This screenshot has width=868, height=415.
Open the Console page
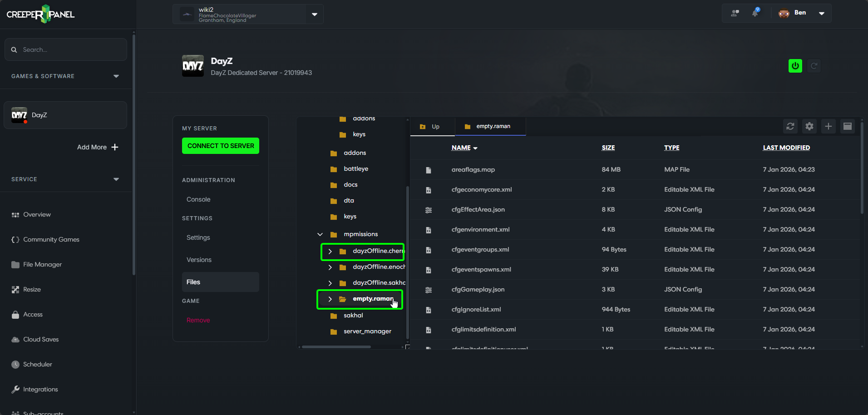[198, 199]
